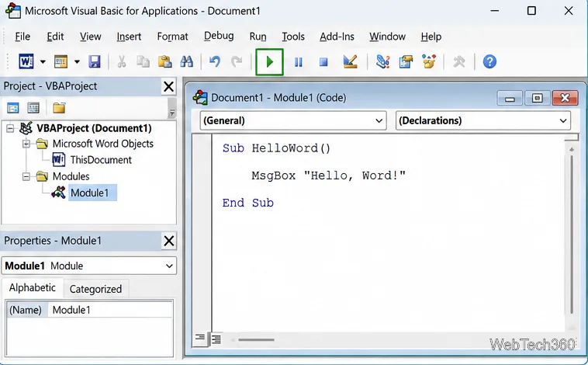This screenshot has width=588, height=365.
Task: Open the Debug menu
Action: point(219,36)
